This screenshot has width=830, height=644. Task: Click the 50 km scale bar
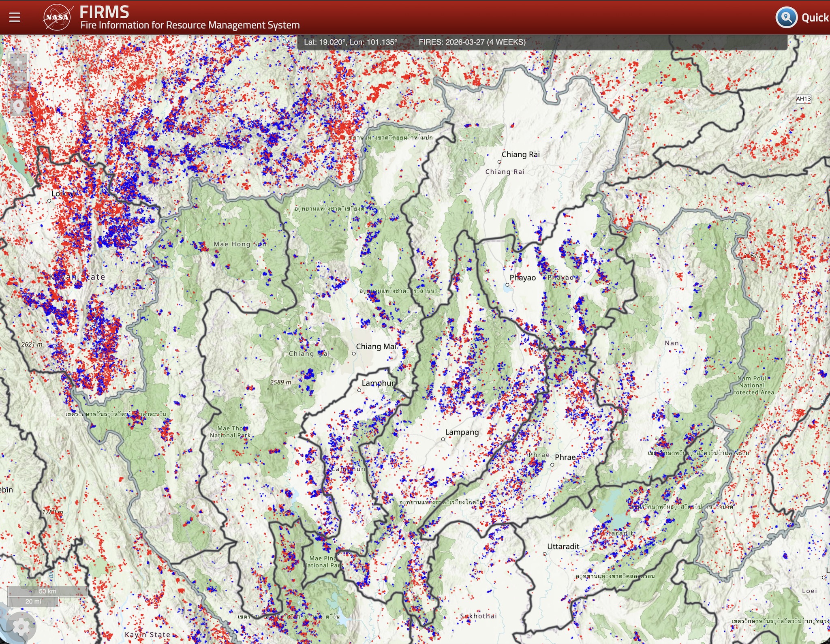(47, 591)
